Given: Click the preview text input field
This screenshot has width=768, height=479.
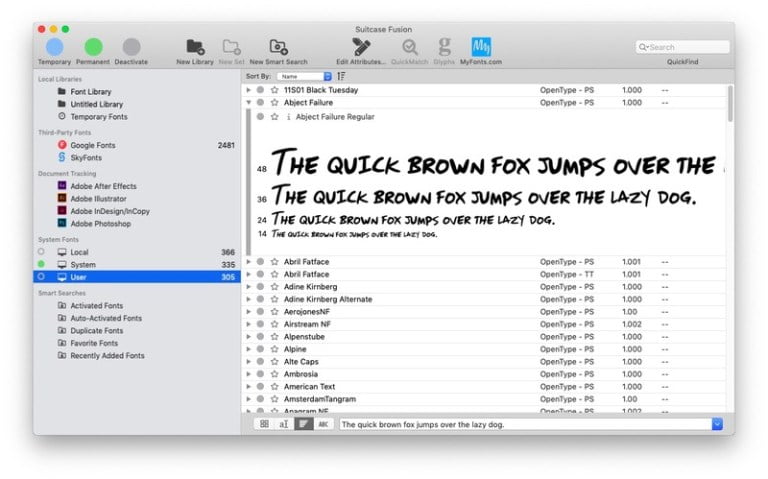Looking at the screenshot, I should (x=525, y=425).
